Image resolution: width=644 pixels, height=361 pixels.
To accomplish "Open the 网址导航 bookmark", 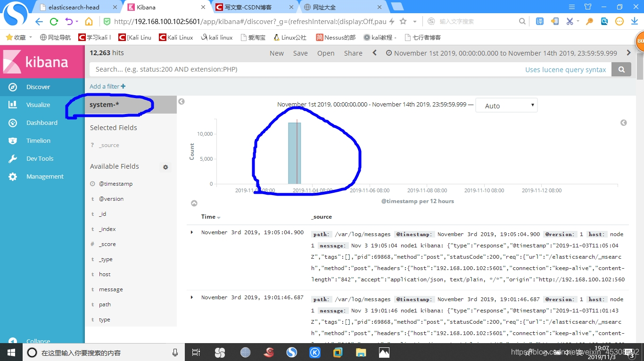I will pyautogui.click(x=55, y=37).
